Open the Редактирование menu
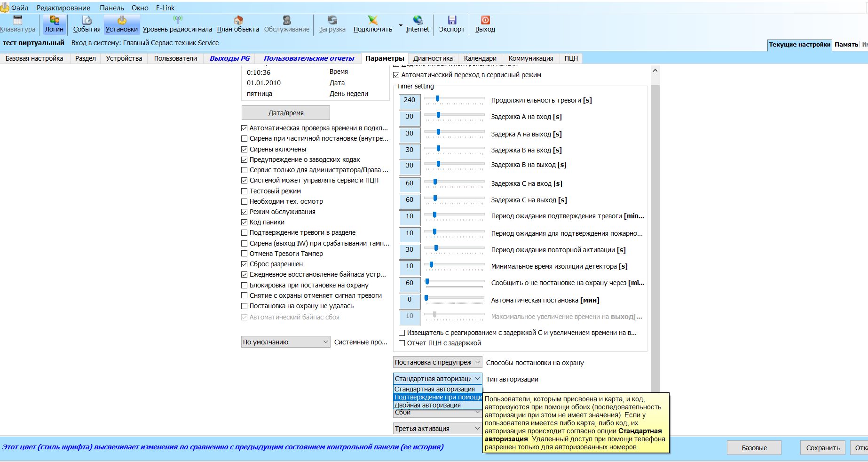The height and width of the screenshot is (462, 868). (63, 8)
